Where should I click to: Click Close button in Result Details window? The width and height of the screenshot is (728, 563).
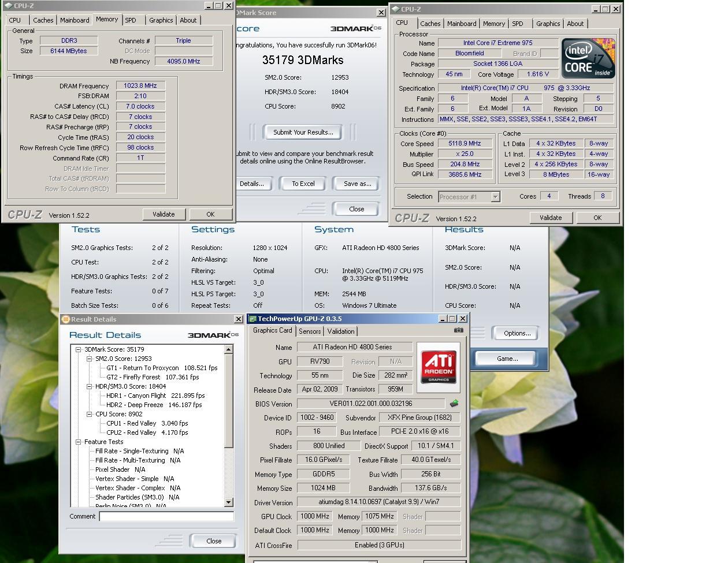click(x=214, y=541)
